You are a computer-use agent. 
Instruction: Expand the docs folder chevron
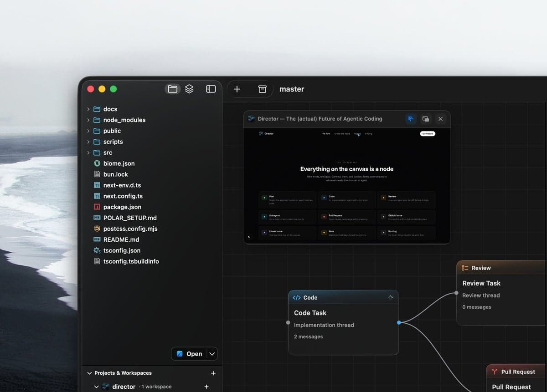[88, 109]
